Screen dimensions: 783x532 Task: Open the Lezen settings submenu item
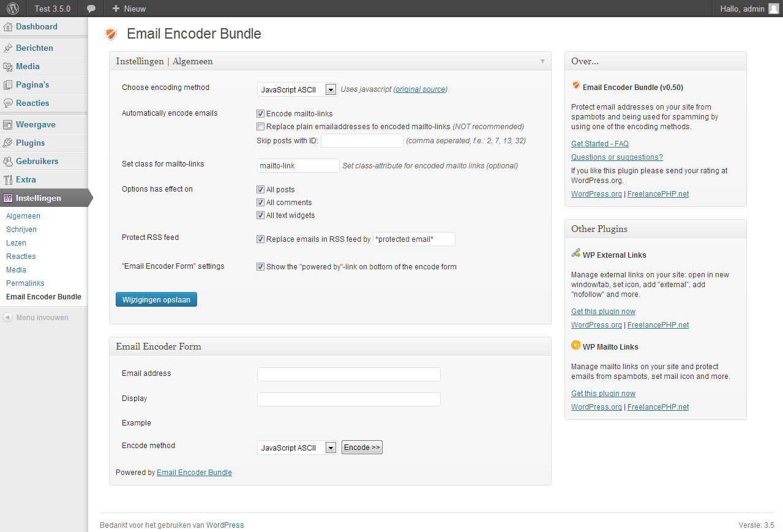tap(16, 243)
